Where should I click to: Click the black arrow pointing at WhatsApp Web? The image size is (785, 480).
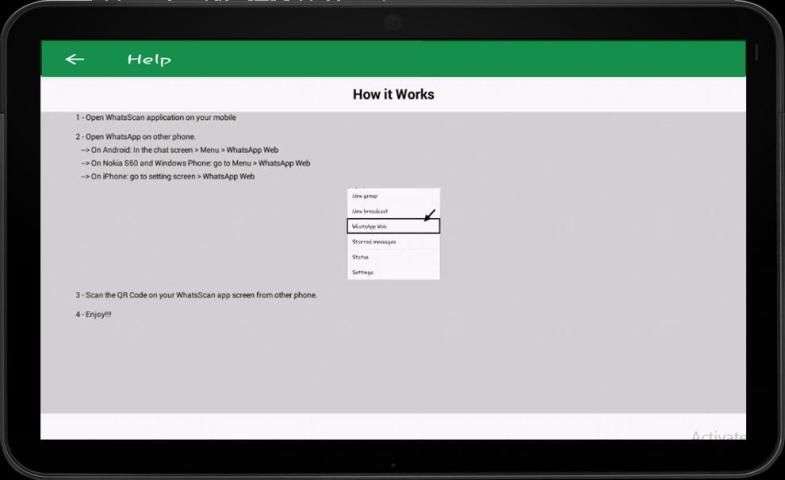[x=429, y=215]
